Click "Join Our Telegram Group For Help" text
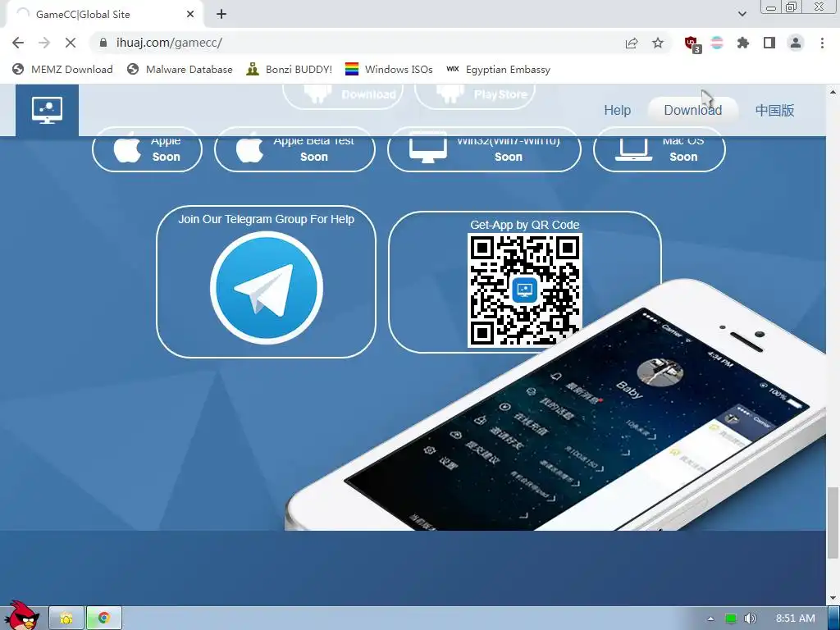 click(x=267, y=219)
